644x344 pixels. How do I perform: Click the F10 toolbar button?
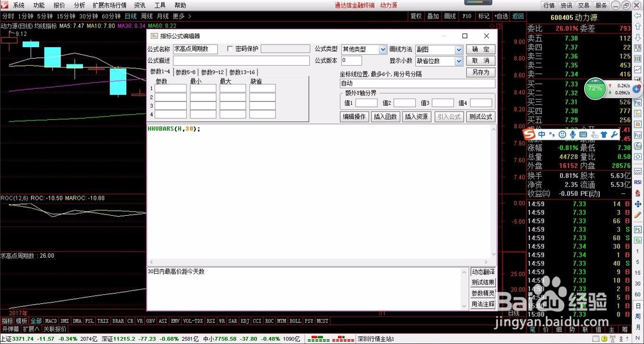466,17
